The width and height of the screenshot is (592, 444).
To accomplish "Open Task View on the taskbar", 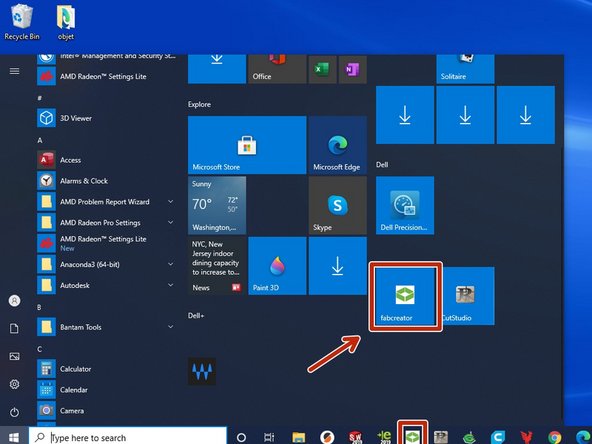I will coord(269,437).
